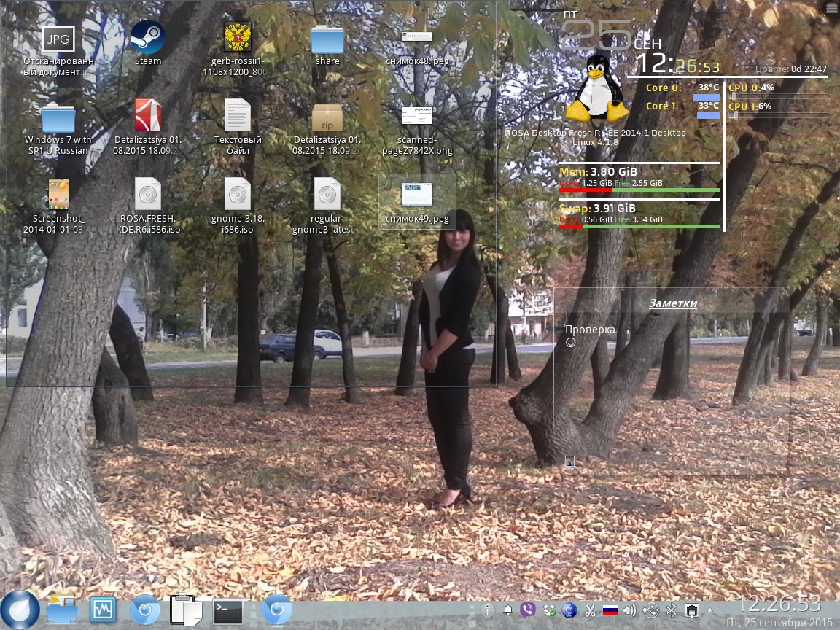Click the Заметки notes widget title
The image size is (840, 630).
pos(673,303)
